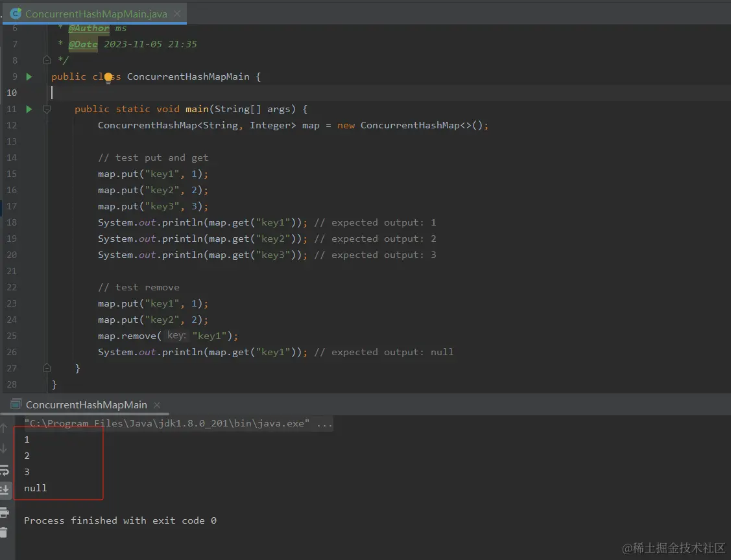Viewport: 731px width, 560px height.
Task: Click 'new' keyword on line 12
Action: (x=346, y=125)
